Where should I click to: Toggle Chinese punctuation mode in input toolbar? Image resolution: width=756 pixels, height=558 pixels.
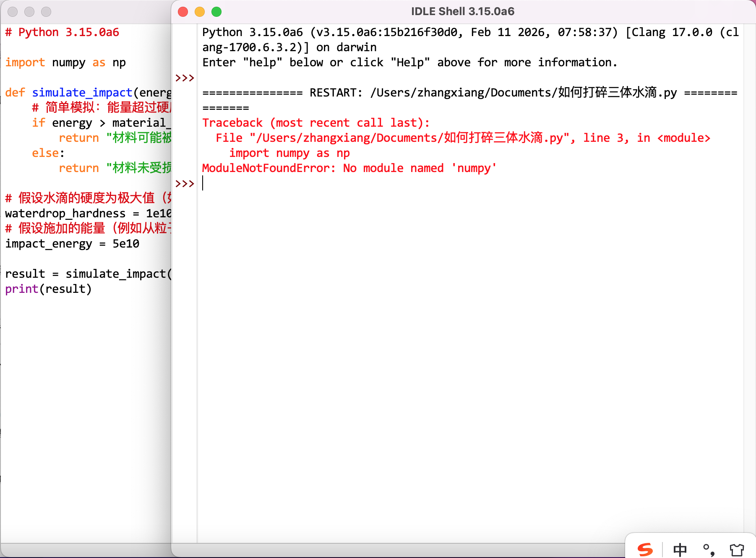(x=708, y=550)
